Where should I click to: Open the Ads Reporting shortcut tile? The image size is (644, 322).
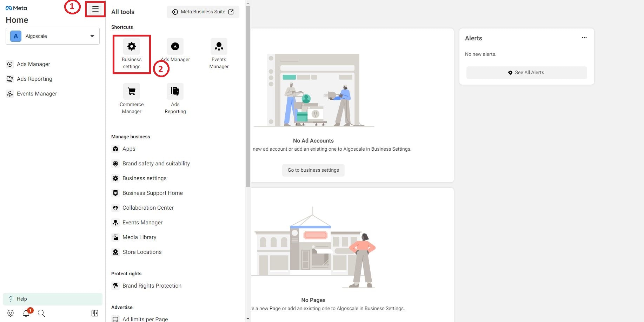point(175,99)
